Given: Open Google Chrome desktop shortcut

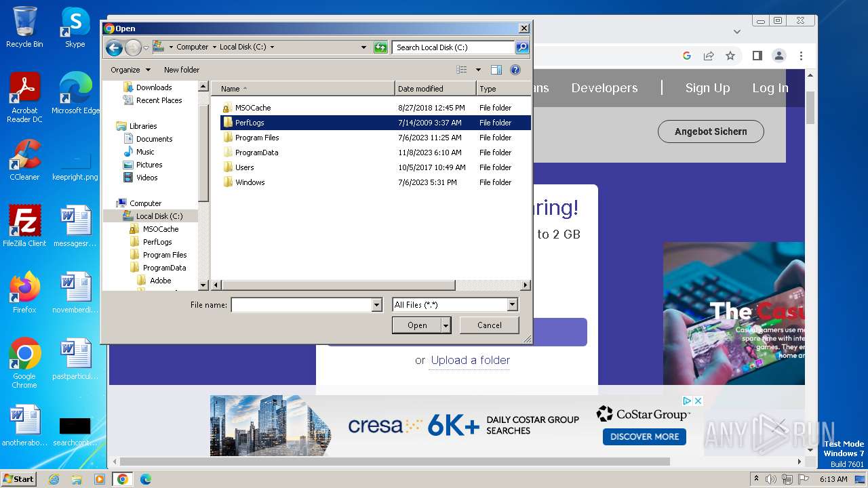Looking at the screenshot, I should tap(24, 363).
